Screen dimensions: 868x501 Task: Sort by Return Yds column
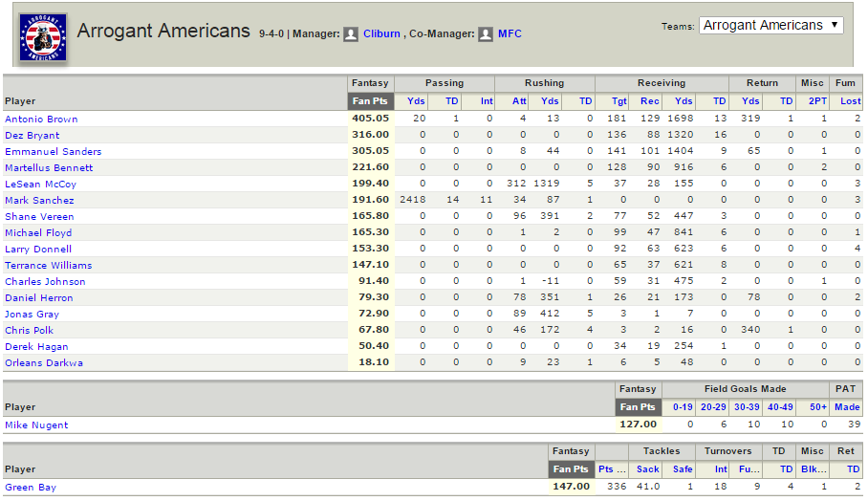click(750, 101)
